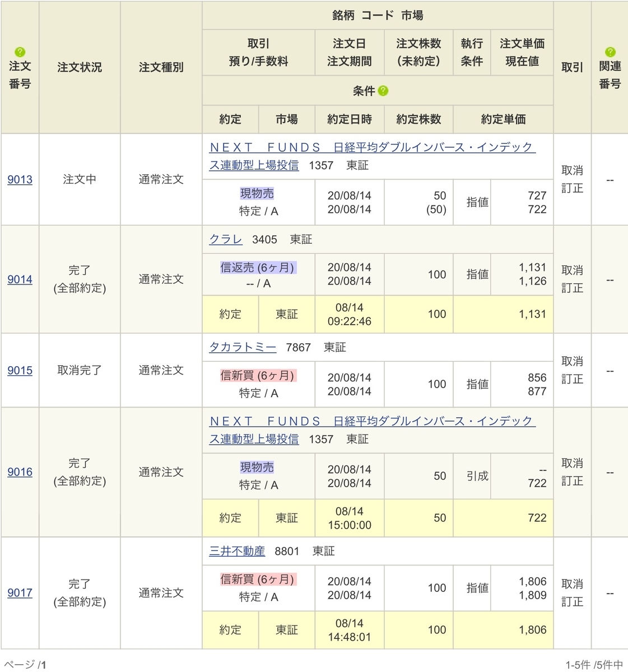Click the help icon above 関連番号

click(x=610, y=52)
